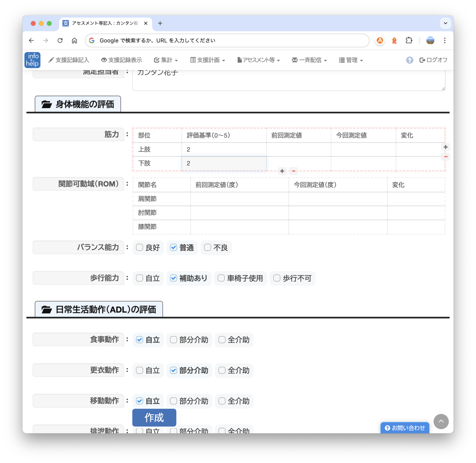This screenshot has height=463, width=476.
Task: Click the plus icon at right edge of muscle table
Action: click(x=446, y=147)
